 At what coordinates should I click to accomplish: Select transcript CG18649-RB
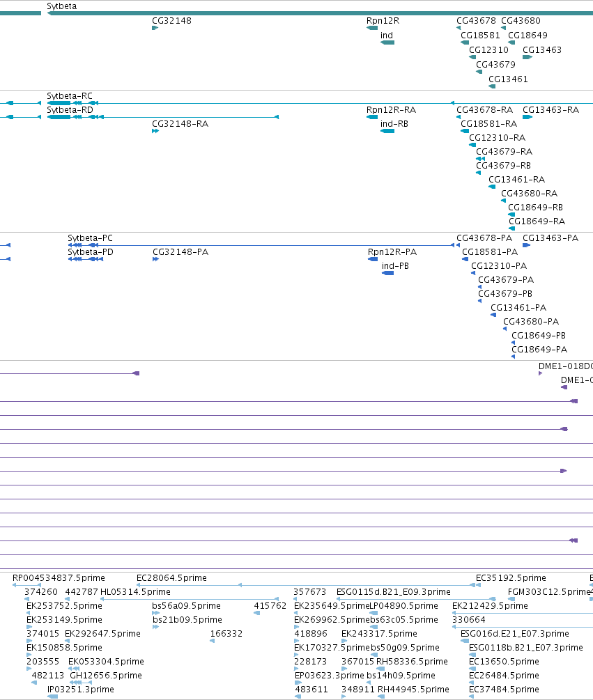pyautogui.click(x=535, y=207)
